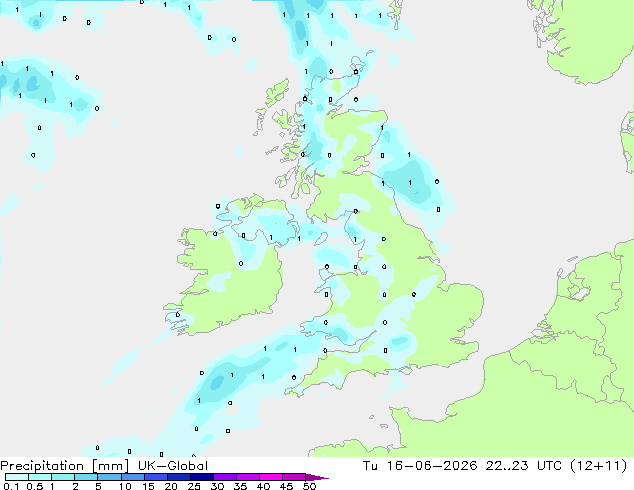Click the 1–2 mm legend color swatch
The height and width of the screenshot is (490, 634).
63,477
